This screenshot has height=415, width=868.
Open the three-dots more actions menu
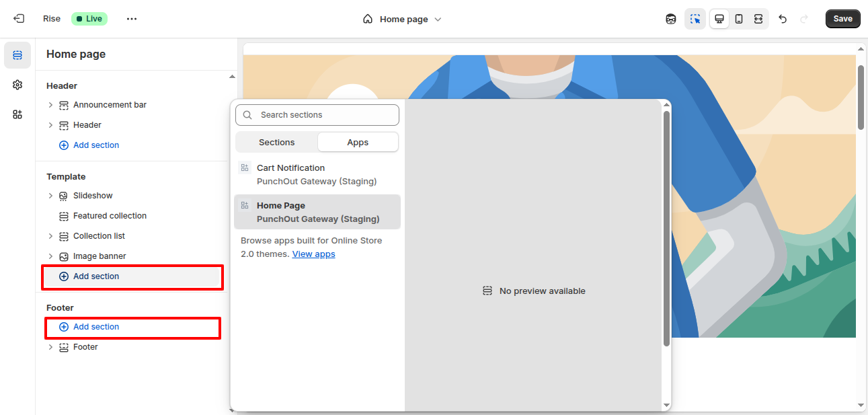(132, 19)
